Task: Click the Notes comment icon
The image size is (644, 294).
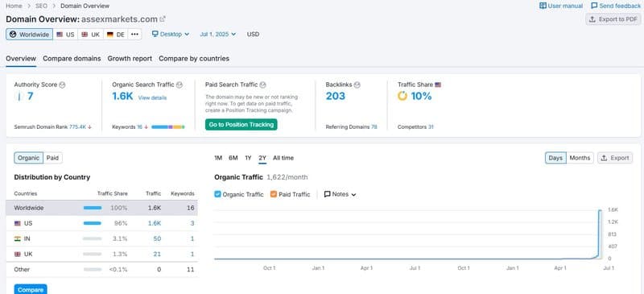Action: coord(328,194)
